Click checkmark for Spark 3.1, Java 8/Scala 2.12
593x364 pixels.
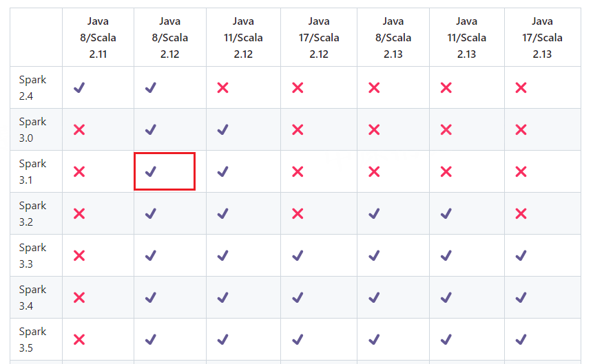point(151,171)
